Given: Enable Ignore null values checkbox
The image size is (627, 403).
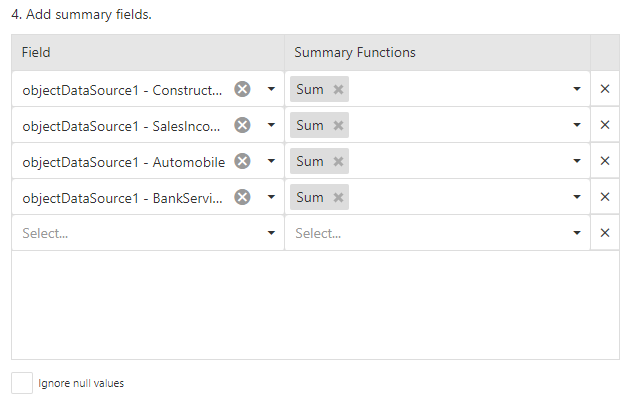Looking at the screenshot, I should pyautogui.click(x=21, y=383).
